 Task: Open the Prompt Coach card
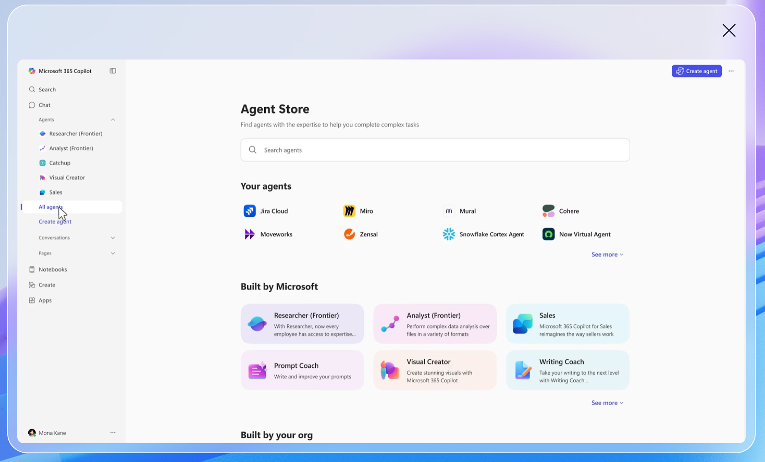(302, 370)
